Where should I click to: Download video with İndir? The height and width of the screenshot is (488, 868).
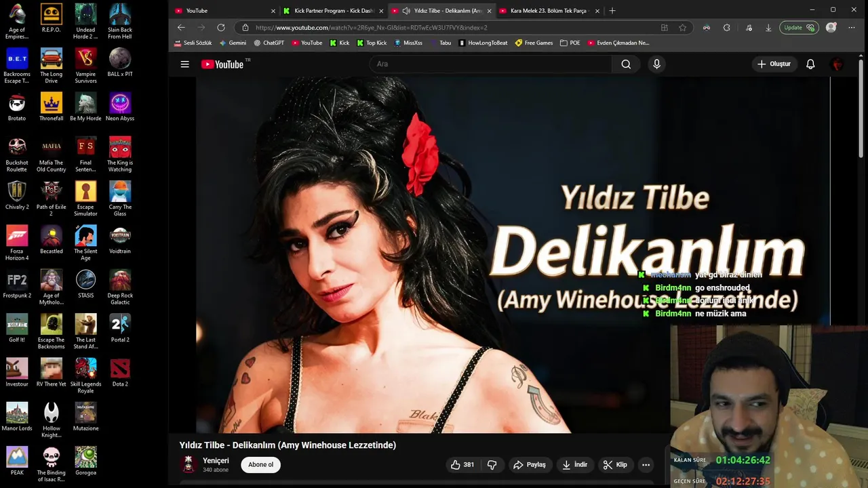tap(575, 464)
